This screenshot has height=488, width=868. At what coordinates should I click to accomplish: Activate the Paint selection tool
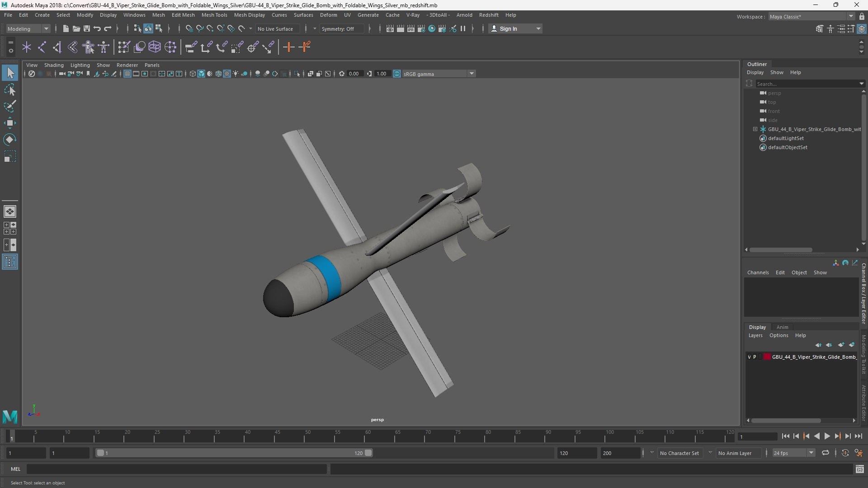10,106
